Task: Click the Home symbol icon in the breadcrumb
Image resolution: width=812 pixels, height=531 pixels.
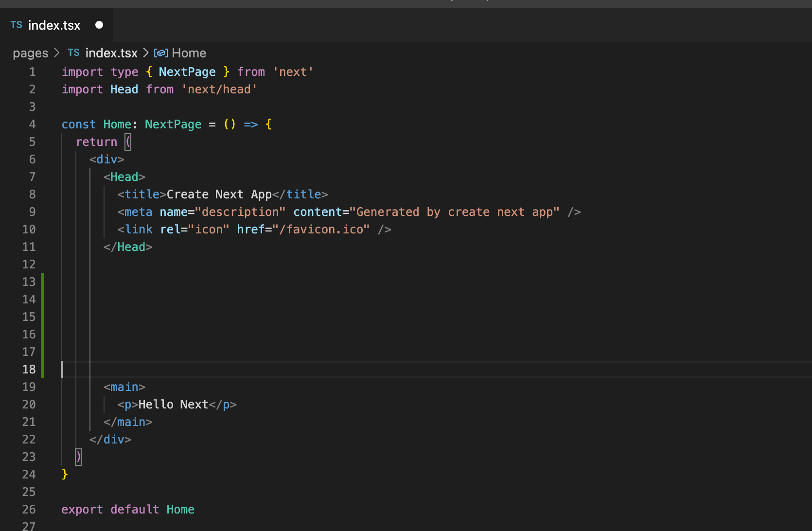Action: point(160,53)
